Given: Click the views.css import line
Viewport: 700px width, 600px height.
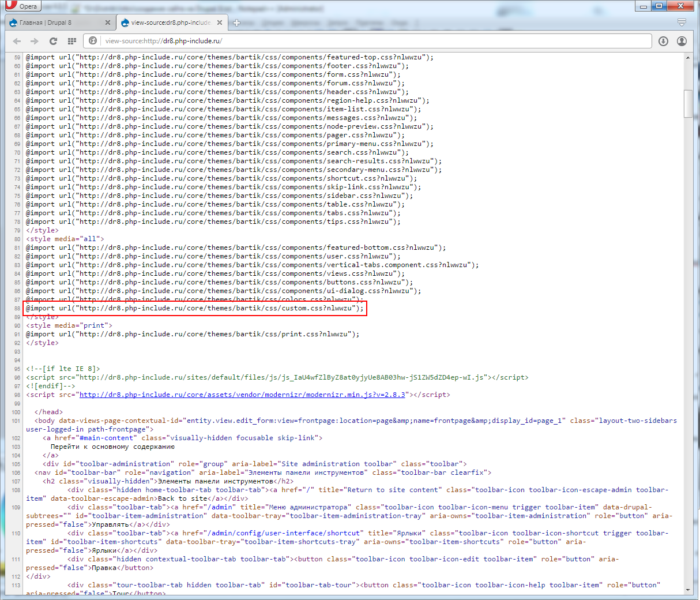Looking at the screenshot, I should pyautogui.click(x=215, y=273).
